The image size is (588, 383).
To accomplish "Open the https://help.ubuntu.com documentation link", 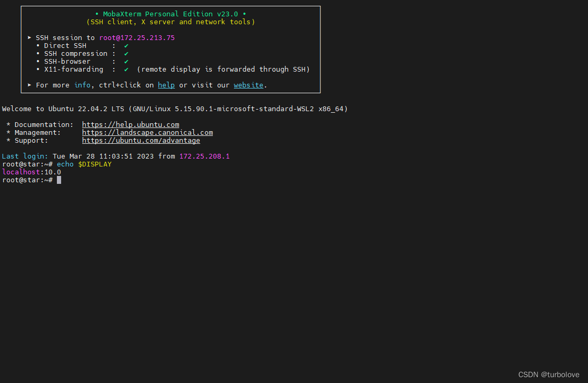I will tap(130, 124).
